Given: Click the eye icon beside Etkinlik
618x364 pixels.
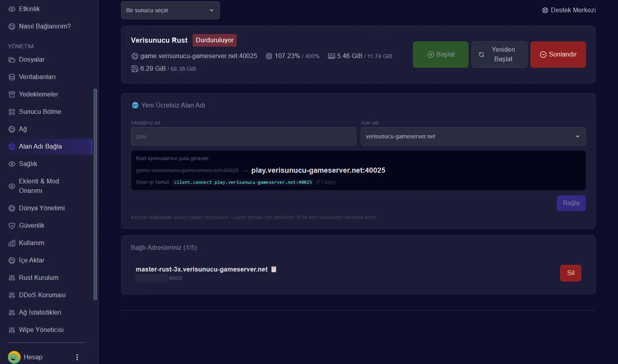Looking at the screenshot, I should (12, 9).
